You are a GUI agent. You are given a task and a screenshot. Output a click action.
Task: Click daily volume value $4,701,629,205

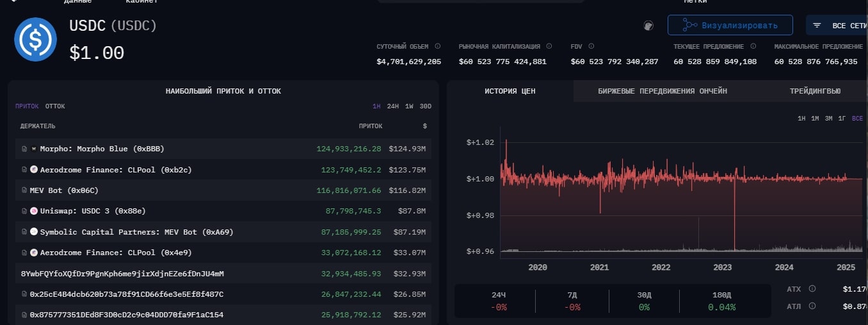coord(408,62)
